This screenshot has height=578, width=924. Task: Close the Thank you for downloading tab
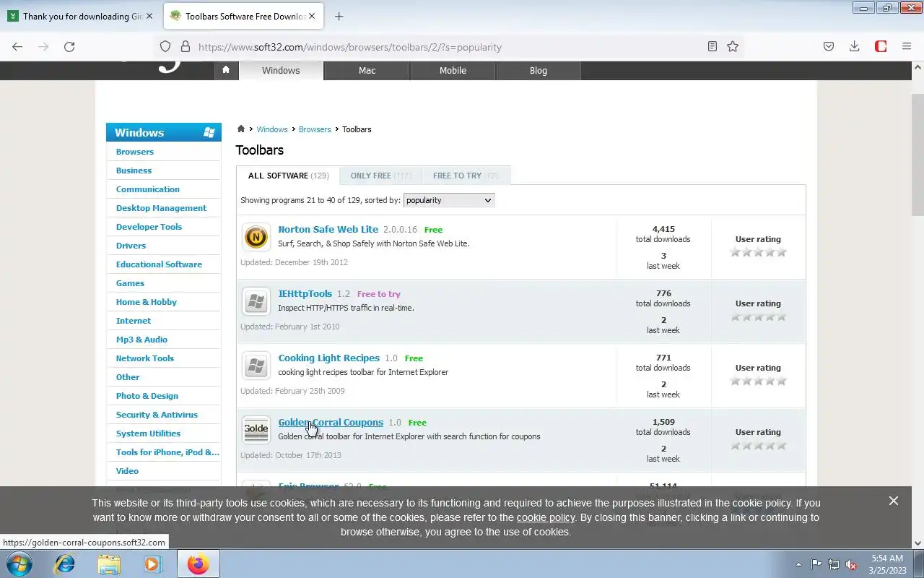149,16
